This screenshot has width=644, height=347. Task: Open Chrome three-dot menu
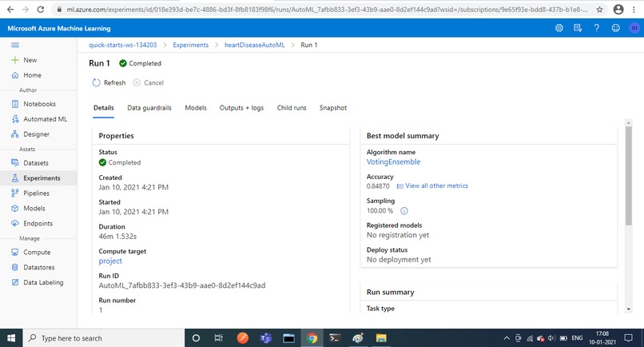[634, 9]
